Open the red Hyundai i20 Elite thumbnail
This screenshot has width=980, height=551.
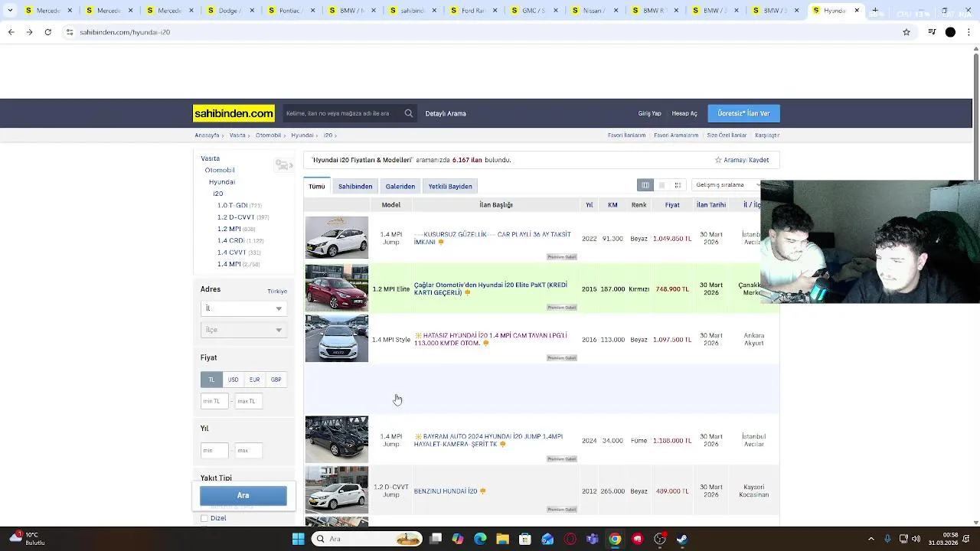coord(337,289)
